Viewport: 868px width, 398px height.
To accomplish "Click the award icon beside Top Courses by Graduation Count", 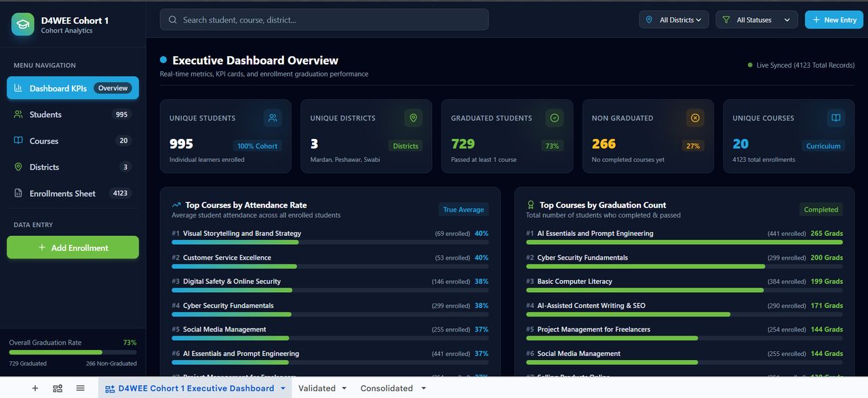I will coord(531,205).
